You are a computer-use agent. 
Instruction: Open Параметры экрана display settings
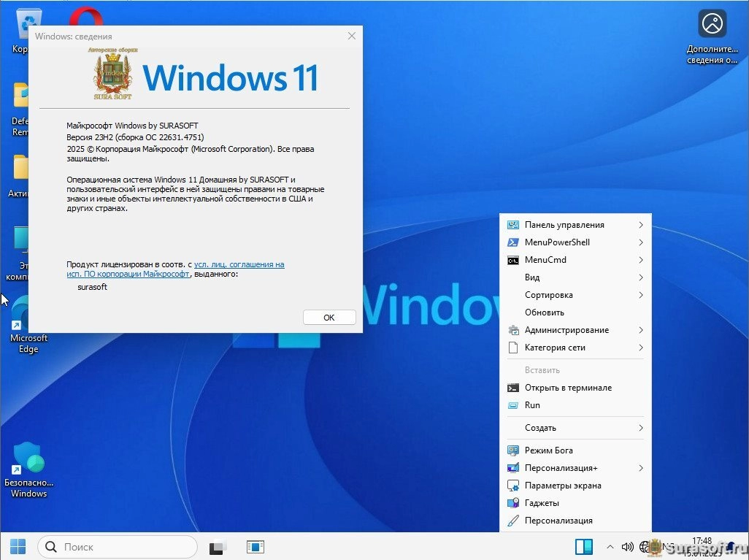click(x=562, y=486)
